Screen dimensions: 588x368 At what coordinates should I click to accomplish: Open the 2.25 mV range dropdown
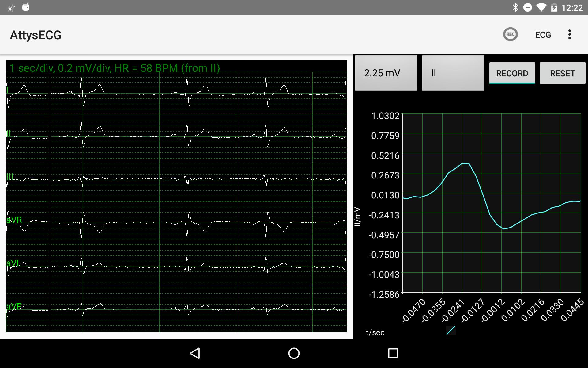coord(386,73)
